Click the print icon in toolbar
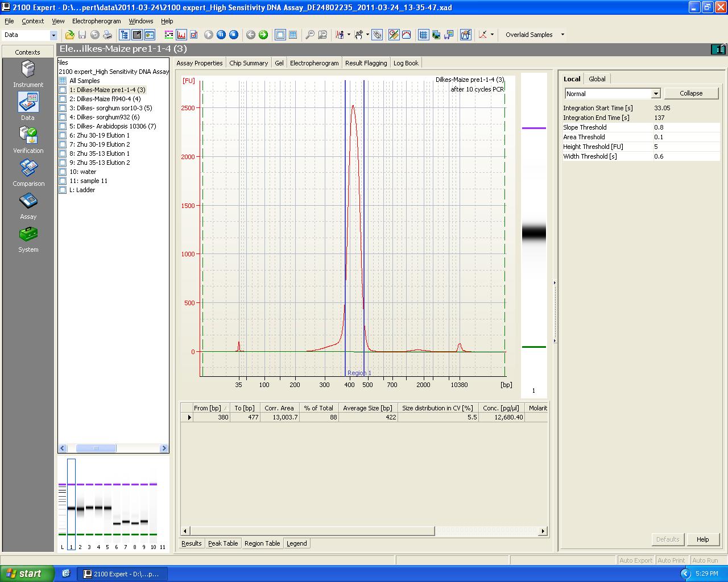Viewport: 728px width, 582px height. (107, 35)
